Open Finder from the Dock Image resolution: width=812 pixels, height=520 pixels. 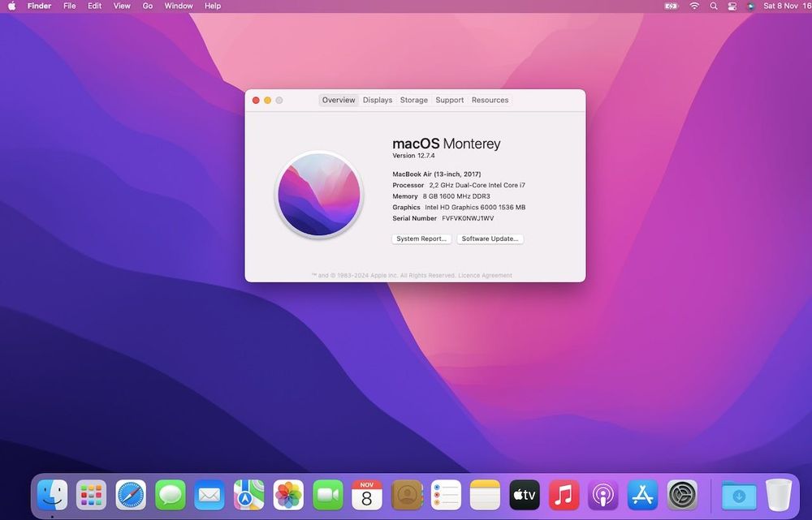[52, 495]
